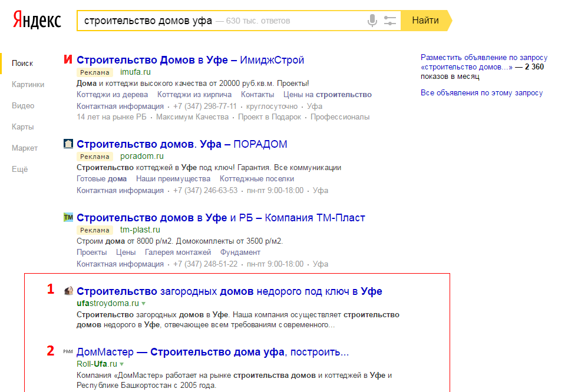Click the Профессионалы text
Viewport: 568px width, 392px height.
click(340, 117)
